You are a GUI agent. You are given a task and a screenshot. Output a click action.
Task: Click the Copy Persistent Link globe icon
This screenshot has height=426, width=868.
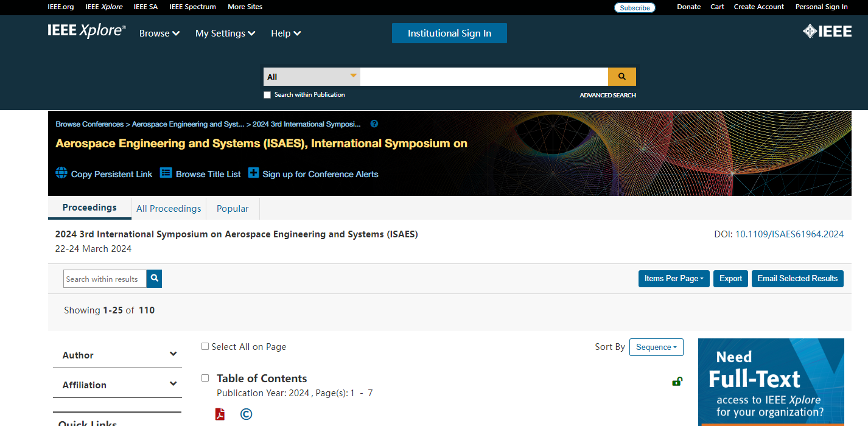pyautogui.click(x=61, y=173)
